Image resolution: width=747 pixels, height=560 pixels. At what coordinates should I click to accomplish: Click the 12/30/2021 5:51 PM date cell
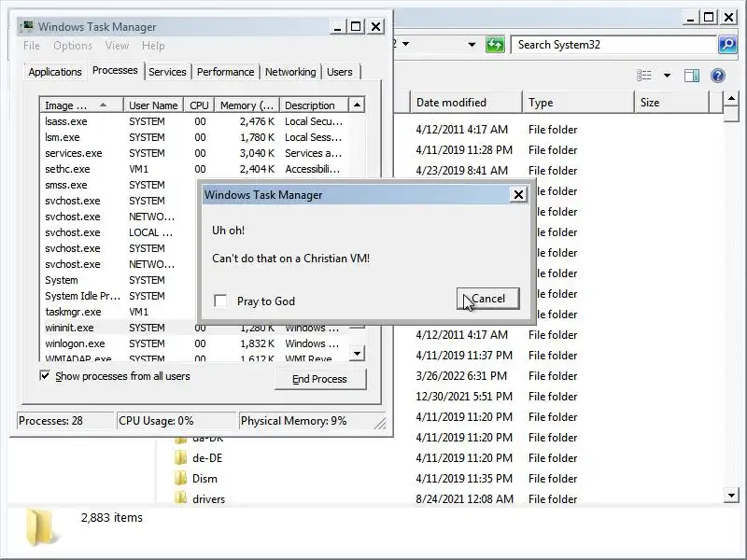[x=464, y=396]
